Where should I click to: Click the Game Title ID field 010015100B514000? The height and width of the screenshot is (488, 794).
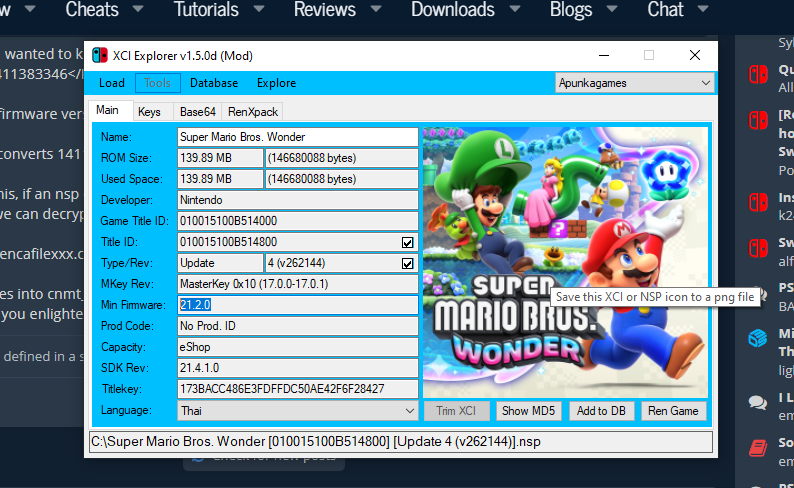coord(298,221)
